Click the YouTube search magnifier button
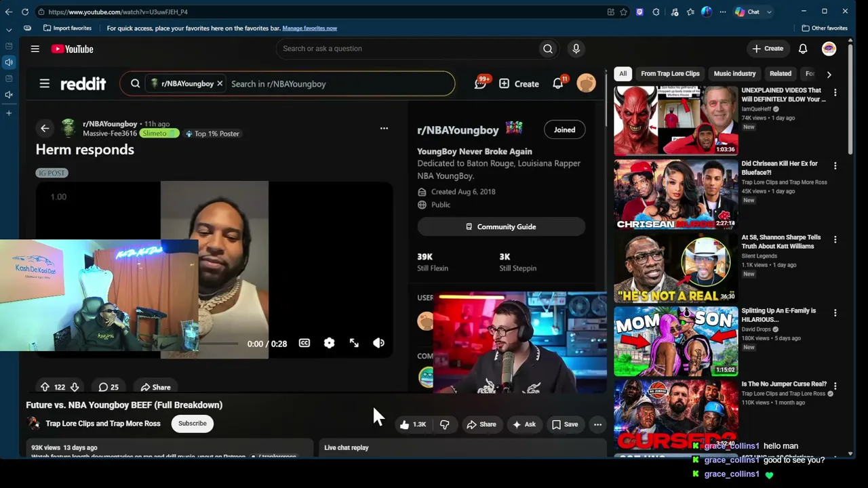The image size is (868, 488). tap(548, 49)
